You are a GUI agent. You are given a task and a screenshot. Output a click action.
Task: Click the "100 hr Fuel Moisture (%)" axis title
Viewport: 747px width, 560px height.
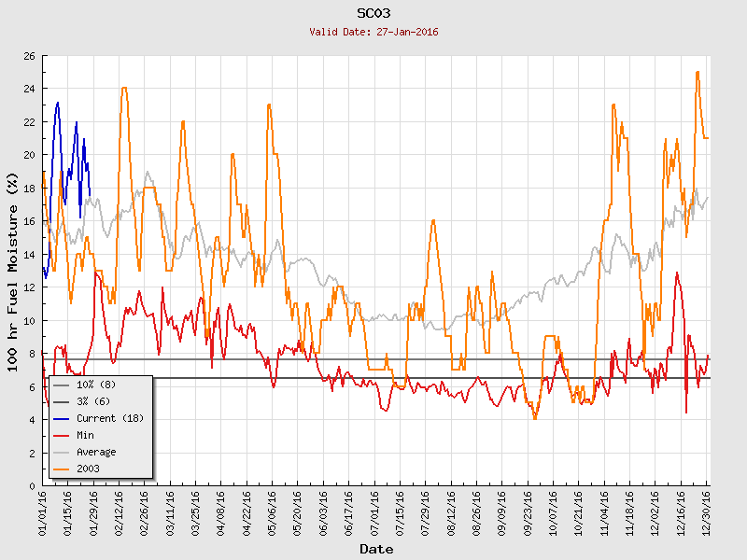tap(13, 271)
